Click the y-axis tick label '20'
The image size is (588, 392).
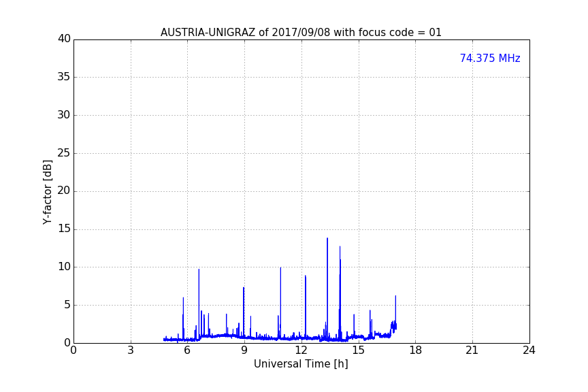[64, 191]
